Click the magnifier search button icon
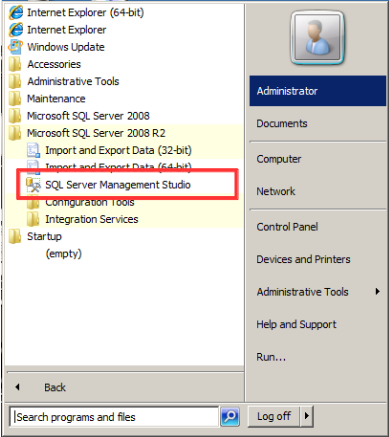The width and height of the screenshot is (389, 437). [230, 416]
